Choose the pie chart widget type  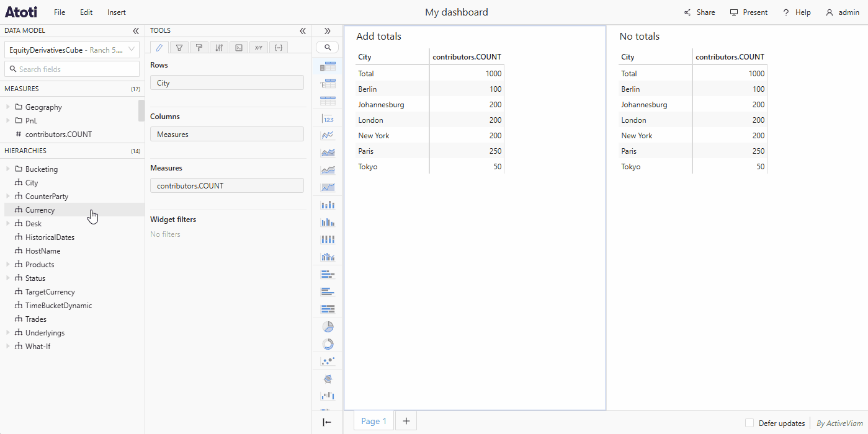(327, 326)
